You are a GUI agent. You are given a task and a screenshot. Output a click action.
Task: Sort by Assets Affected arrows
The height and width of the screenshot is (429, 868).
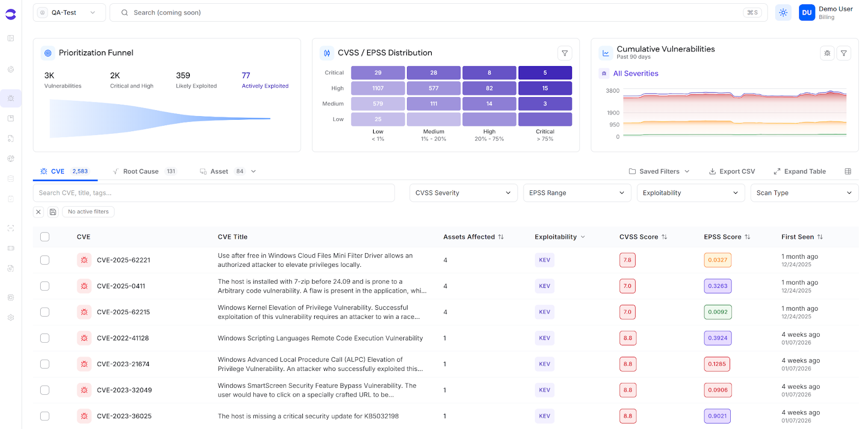tap(501, 237)
